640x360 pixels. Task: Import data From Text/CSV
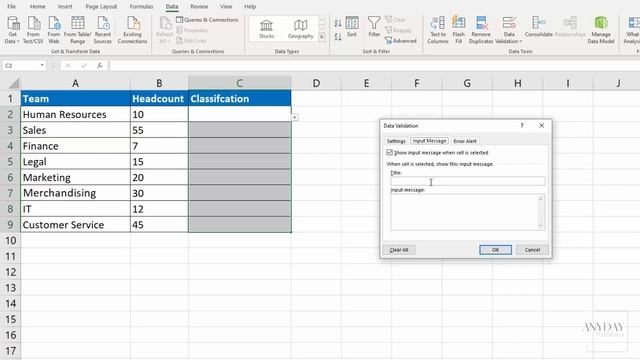33,30
